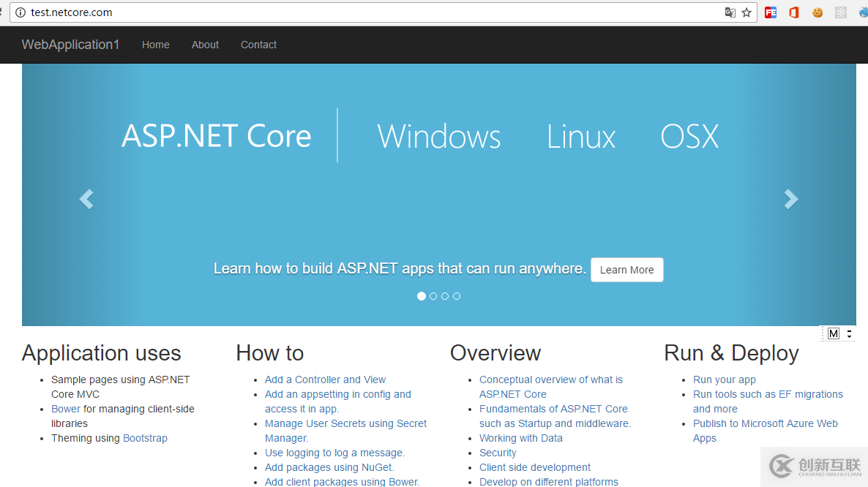Open Develop on different platforms link
The height and width of the screenshot is (487, 868).
[549, 481]
